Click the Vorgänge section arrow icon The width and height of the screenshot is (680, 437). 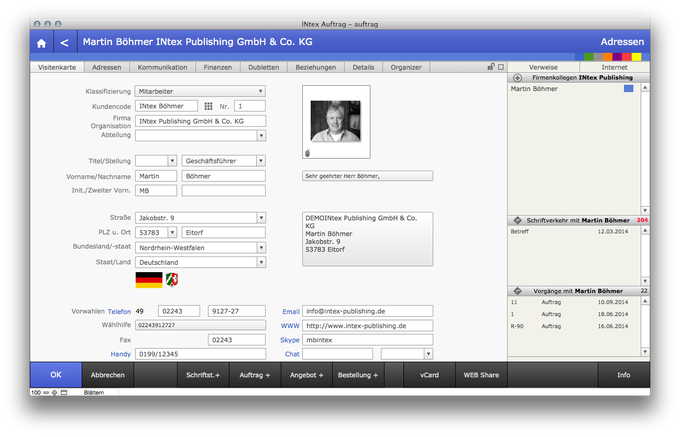(517, 291)
